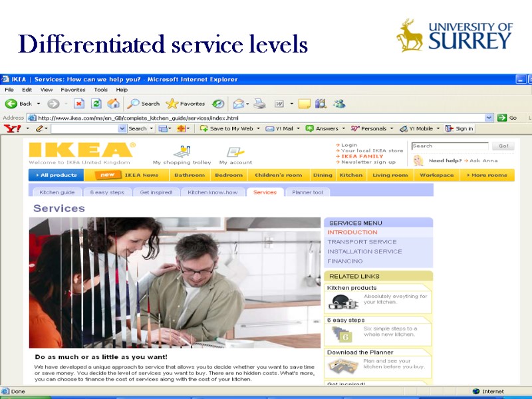This screenshot has width=532, height=399.
Task: Open the Research books icon
Action: [x=321, y=104]
